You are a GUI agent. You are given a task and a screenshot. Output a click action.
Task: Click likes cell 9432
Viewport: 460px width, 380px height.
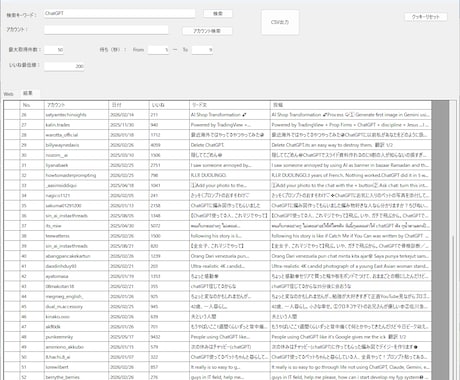pos(169,337)
